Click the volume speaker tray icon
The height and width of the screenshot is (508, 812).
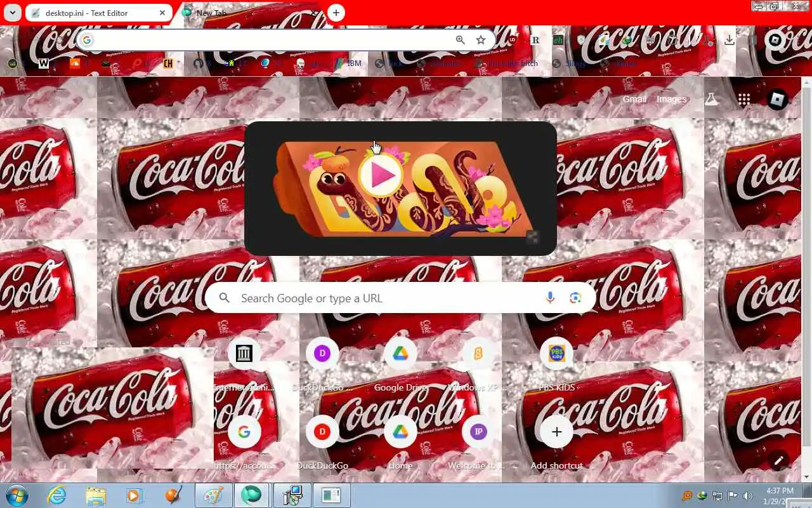748,496
